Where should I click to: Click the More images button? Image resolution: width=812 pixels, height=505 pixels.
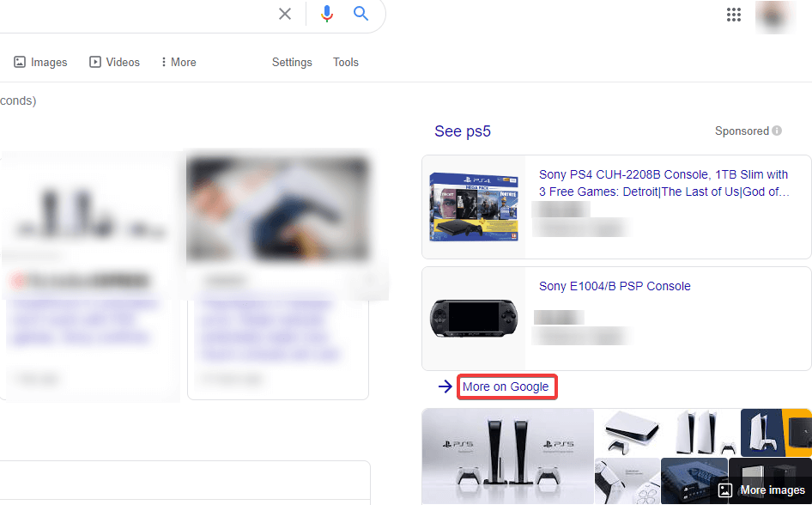click(763, 490)
